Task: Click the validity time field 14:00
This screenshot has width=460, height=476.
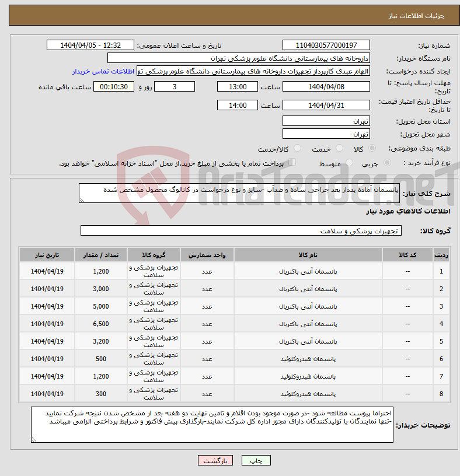Action: pyautogui.click(x=237, y=106)
